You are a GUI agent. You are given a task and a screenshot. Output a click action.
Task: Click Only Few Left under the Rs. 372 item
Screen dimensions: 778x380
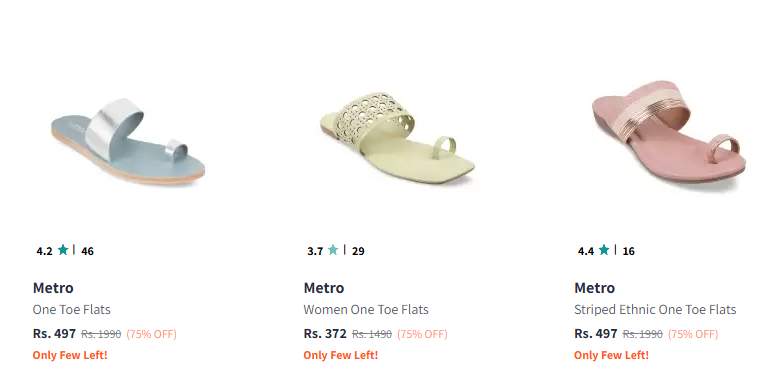[341, 355]
